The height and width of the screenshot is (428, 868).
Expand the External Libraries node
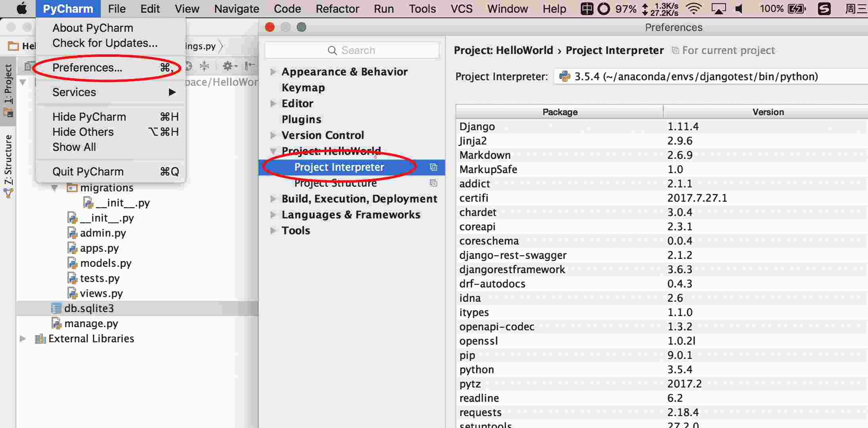[23, 339]
